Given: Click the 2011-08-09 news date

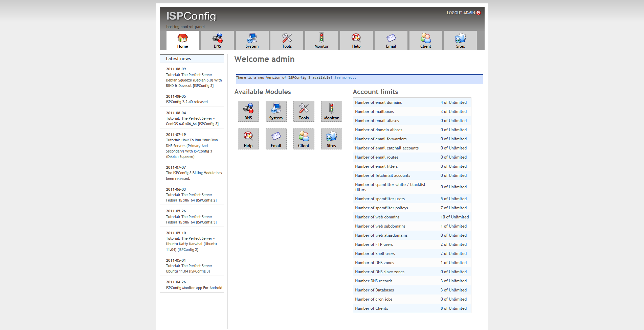Looking at the screenshot, I should [x=176, y=69].
